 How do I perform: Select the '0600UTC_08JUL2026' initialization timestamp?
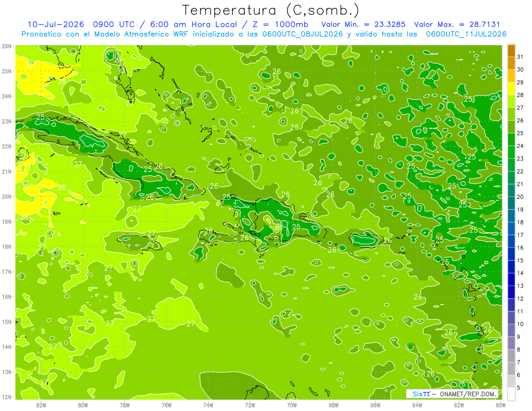coord(303,34)
